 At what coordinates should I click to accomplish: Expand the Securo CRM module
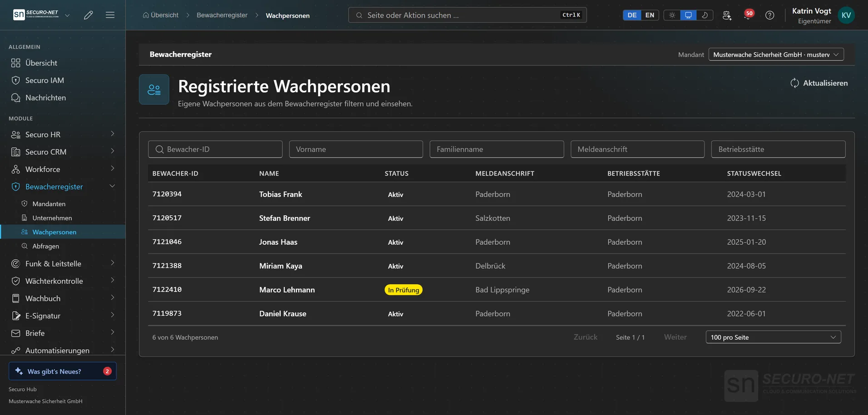63,152
